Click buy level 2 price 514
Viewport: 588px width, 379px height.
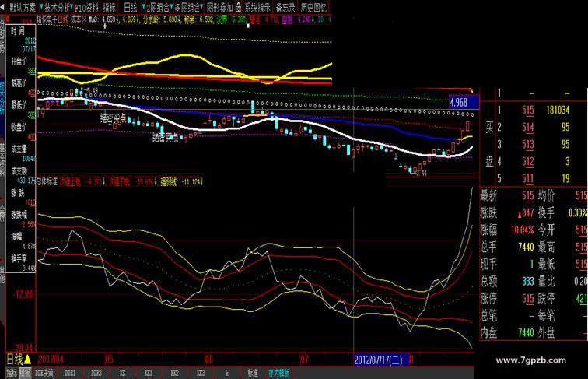(527, 127)
